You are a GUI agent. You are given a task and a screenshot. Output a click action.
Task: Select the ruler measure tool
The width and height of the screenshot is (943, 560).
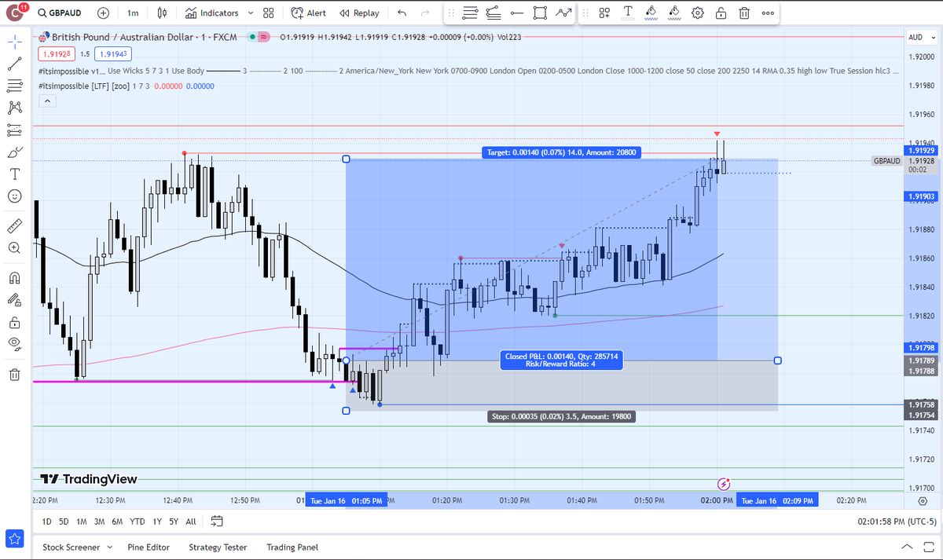14,226
